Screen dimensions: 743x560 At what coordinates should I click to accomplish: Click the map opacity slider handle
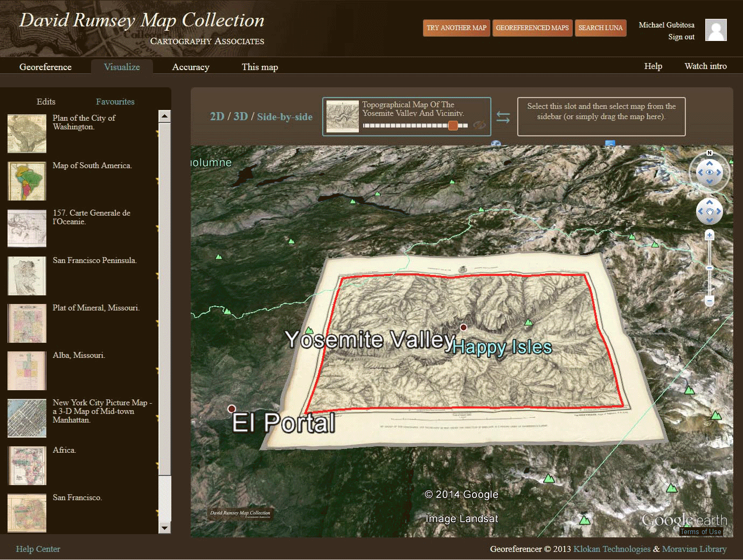pos(453,126)
